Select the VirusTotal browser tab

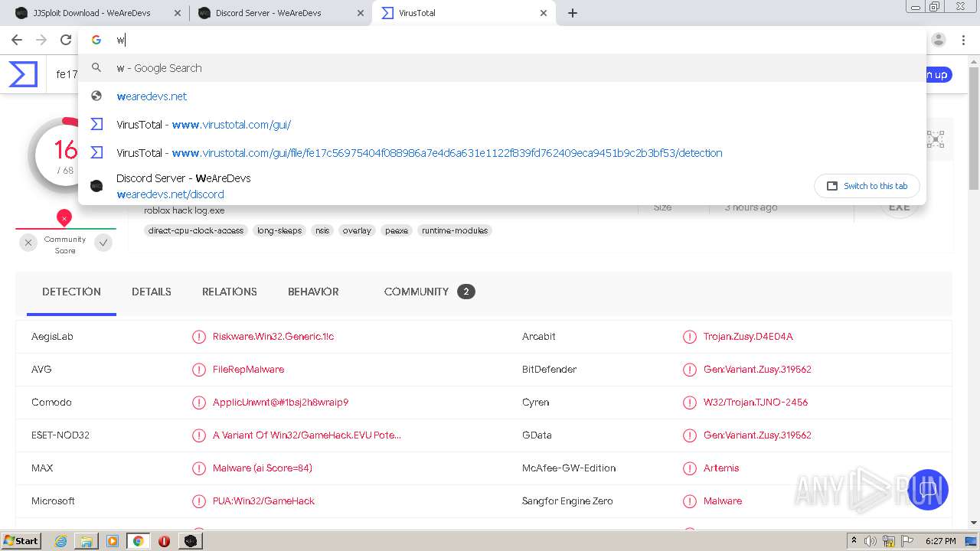pyautogui.click(x=463, y=13)
